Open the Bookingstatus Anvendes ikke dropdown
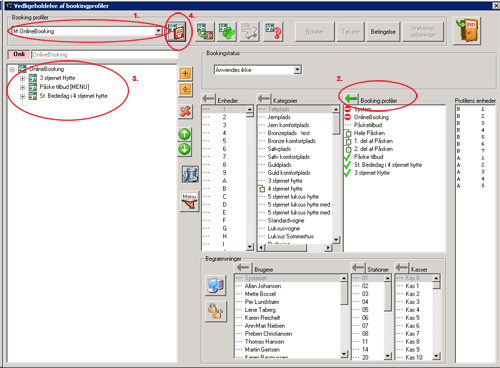This screenshot has height=368, width=500. coord(297,70)
